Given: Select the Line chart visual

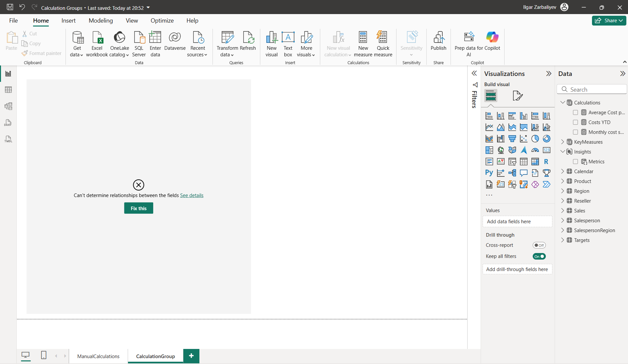Looking at the screenshot, I should (489, 127).
